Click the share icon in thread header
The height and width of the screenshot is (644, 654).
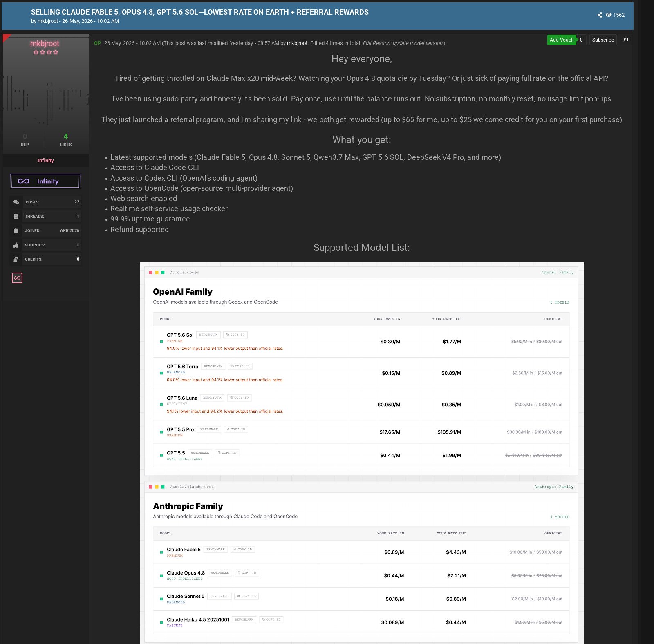(x=600, y=15)
